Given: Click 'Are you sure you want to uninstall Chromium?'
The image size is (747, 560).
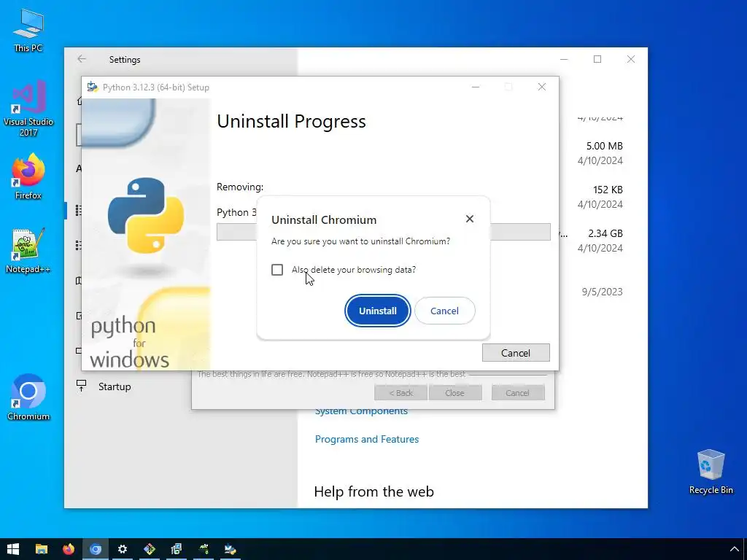Looking at the screenshot, I should pyautogui.click(x=360, y=241).
